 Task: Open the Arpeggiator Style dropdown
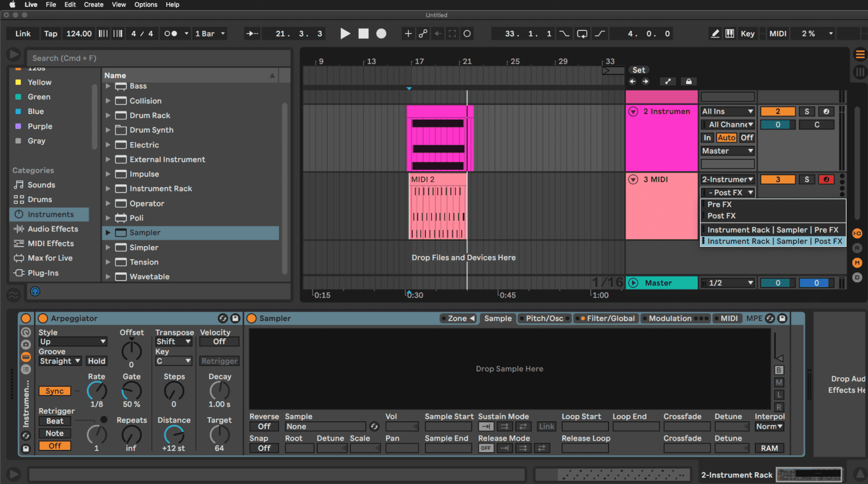72,341
